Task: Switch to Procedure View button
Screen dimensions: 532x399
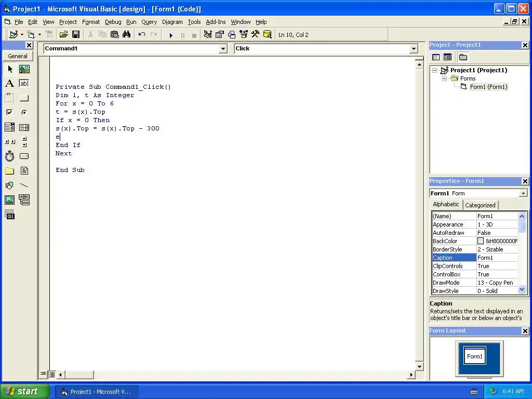Action: point(43,374)
